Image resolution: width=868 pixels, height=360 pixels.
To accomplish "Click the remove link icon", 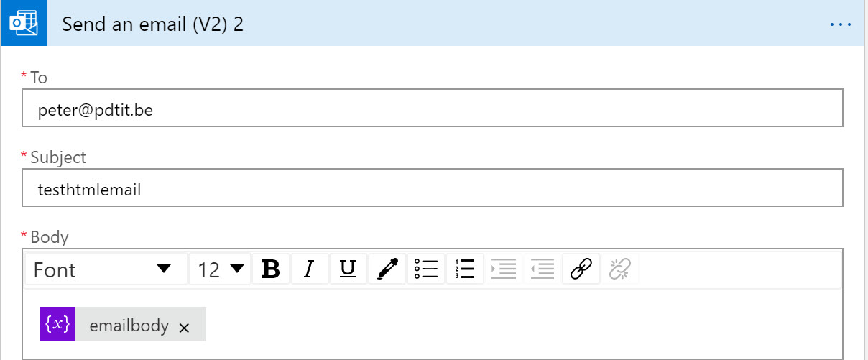I will [x=619, y=269].
